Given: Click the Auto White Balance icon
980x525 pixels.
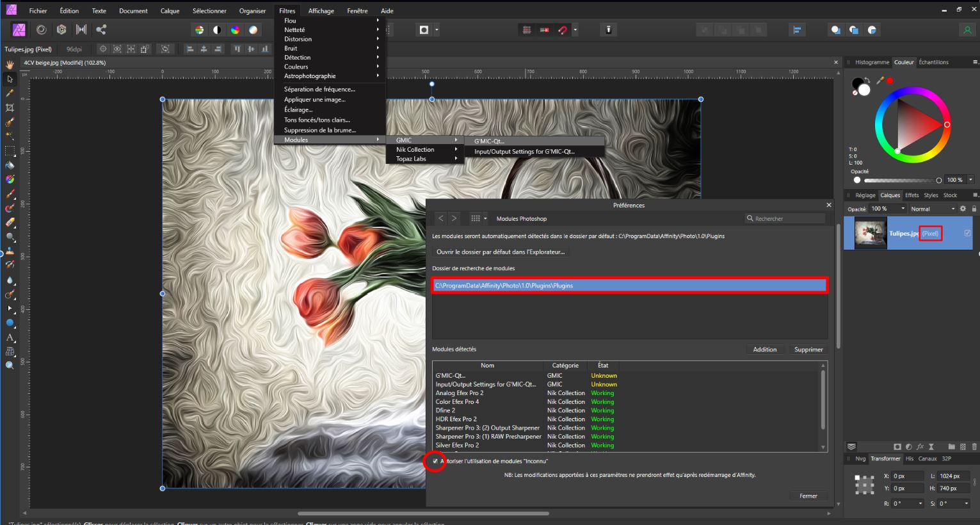Looking at the screenshot, I should coord(253,30).
